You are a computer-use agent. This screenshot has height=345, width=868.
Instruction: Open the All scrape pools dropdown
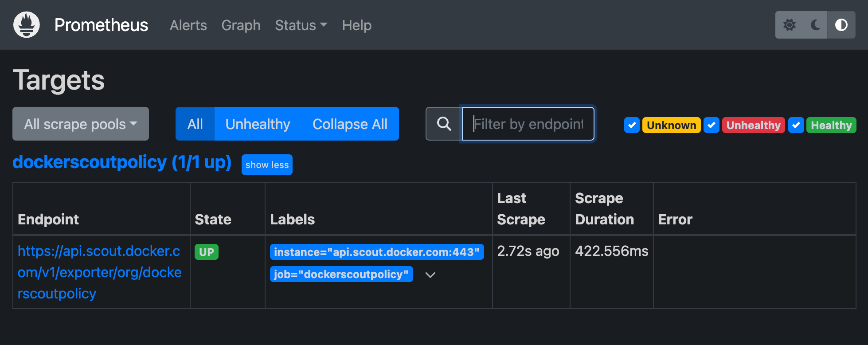pyautogui.click(x=80, y=124)
